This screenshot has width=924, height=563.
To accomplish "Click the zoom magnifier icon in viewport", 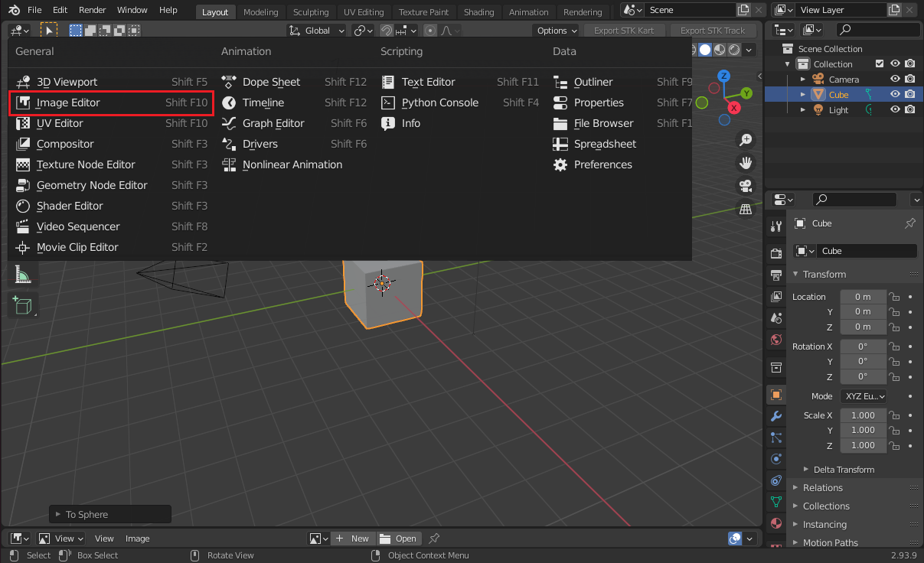I will coord(745,140).
